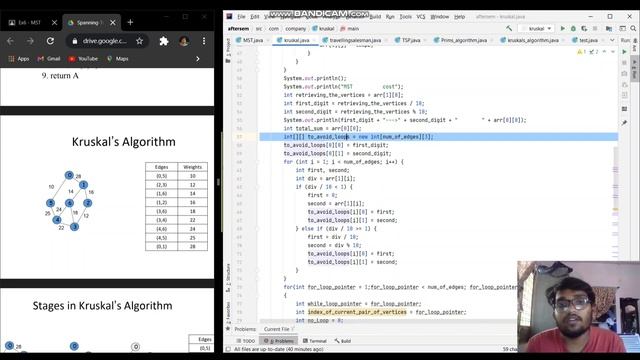Open the Help menu
This screenshot has height=360, width=640.
click(460, 17)
